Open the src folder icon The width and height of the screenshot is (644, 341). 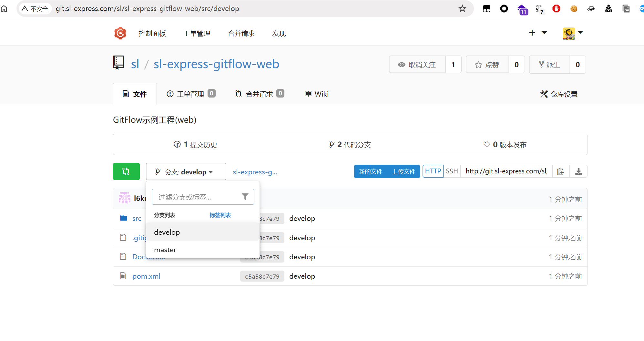point(123,218)
